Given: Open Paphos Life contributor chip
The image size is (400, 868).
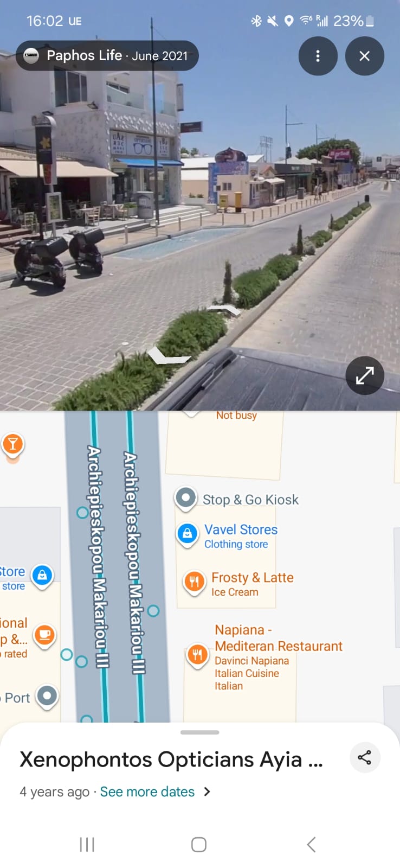Looking at the screenshot, I should click(107, 56).
